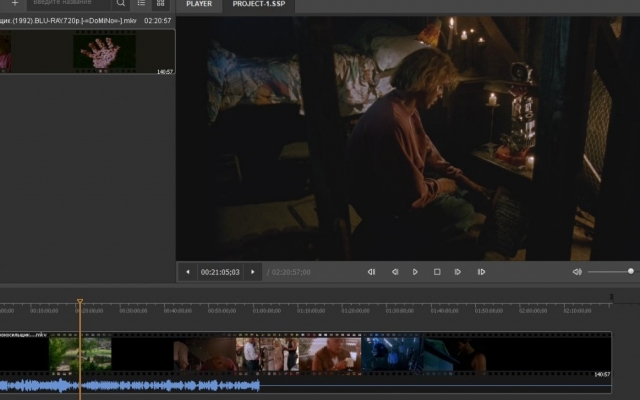Click the timeline ruler at 01:30:00;00
Image resolution: width=640 pixels, height=400 pixels.
400,311
